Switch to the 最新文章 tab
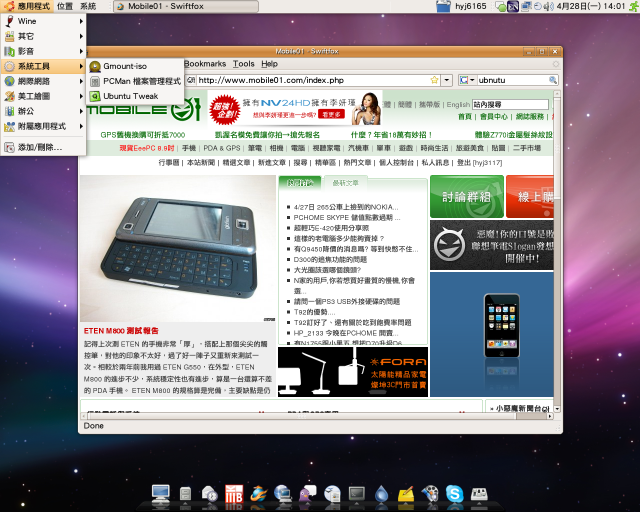Image resolution: width=640 pixels, height=512 pixels. coord(345,183)
